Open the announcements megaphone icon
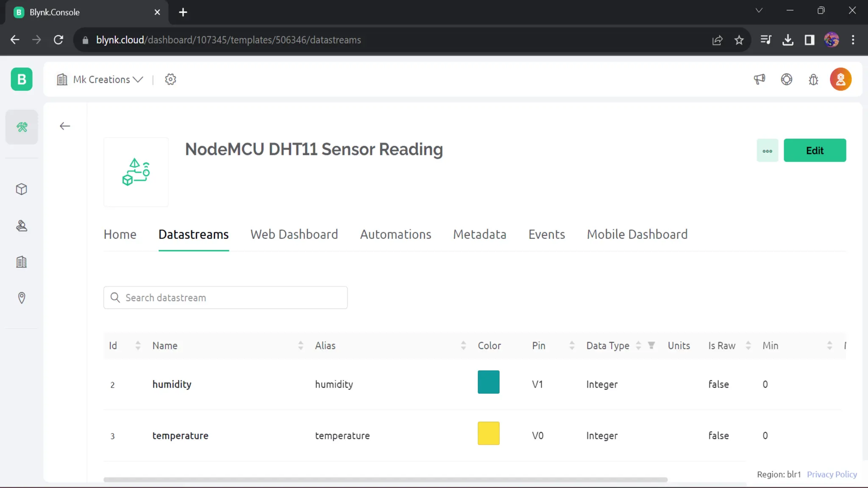The height and width of the screenshot is (488, 868). tap(759, 79)
